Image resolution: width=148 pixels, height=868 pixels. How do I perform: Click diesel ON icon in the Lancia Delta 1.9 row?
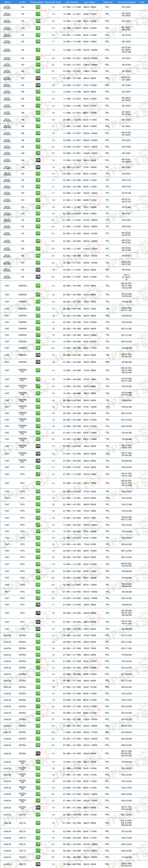(x=38, y=864)
